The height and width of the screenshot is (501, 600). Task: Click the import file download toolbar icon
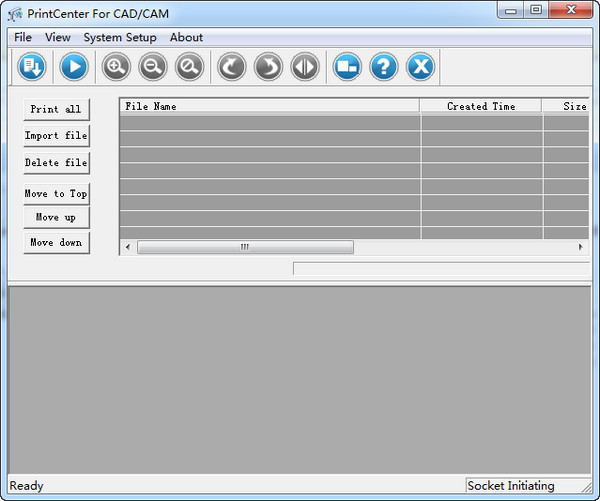[32, 67]
